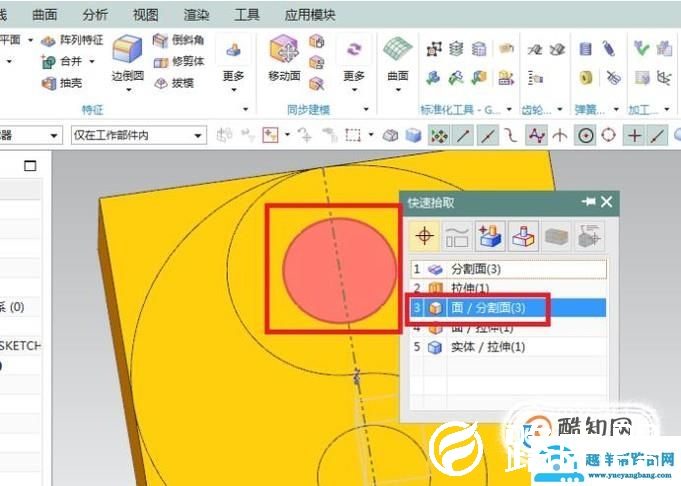Select row 1 分割面(3) in quick pick

(508, 269)
